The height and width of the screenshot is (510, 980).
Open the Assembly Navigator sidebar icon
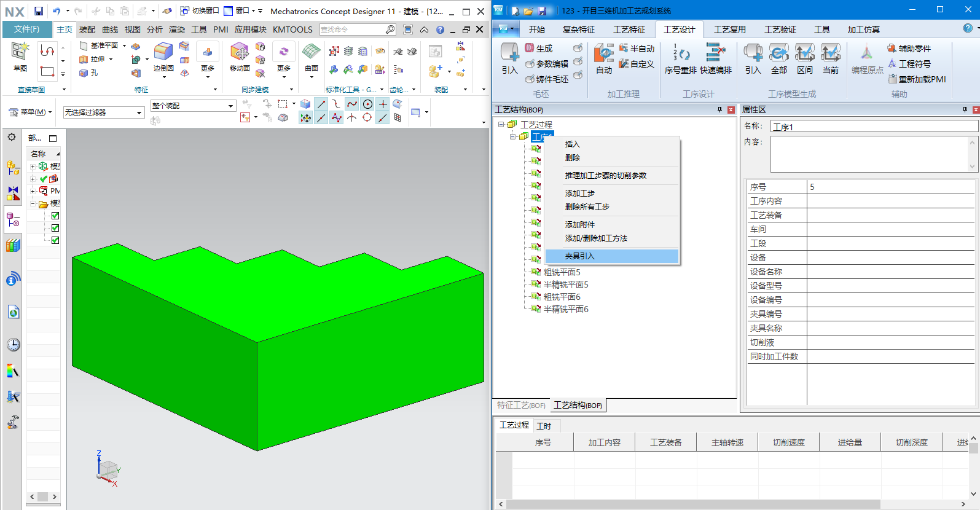pyautogui.click(x=13, y=167)
